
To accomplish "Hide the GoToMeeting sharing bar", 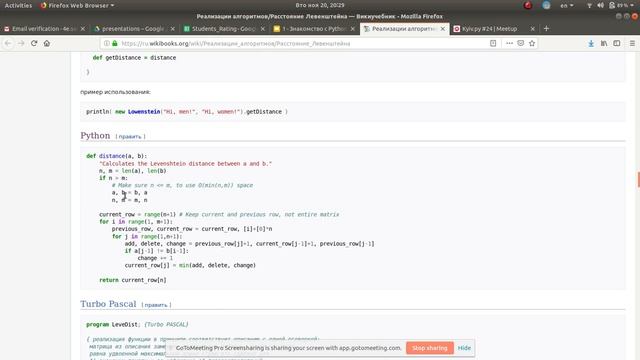I will (464, 348).
